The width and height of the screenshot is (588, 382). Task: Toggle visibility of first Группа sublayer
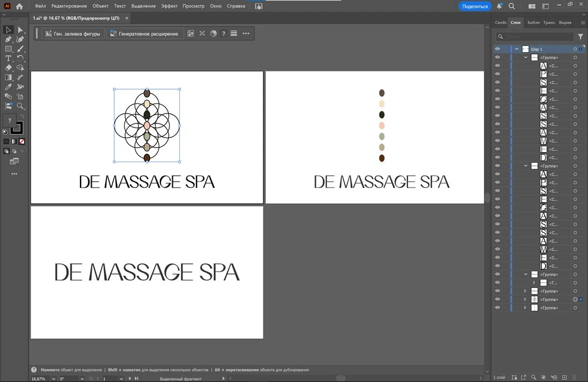(x=497, y=58)
